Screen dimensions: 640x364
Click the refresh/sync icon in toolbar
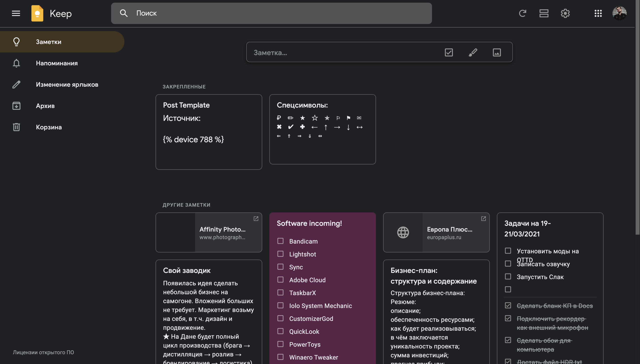point(523,13)
